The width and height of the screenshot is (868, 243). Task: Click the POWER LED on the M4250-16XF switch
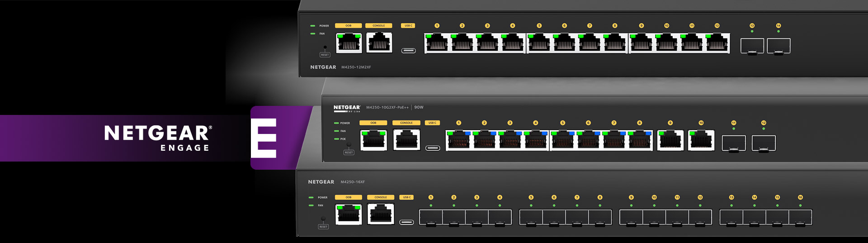point(311,198)
